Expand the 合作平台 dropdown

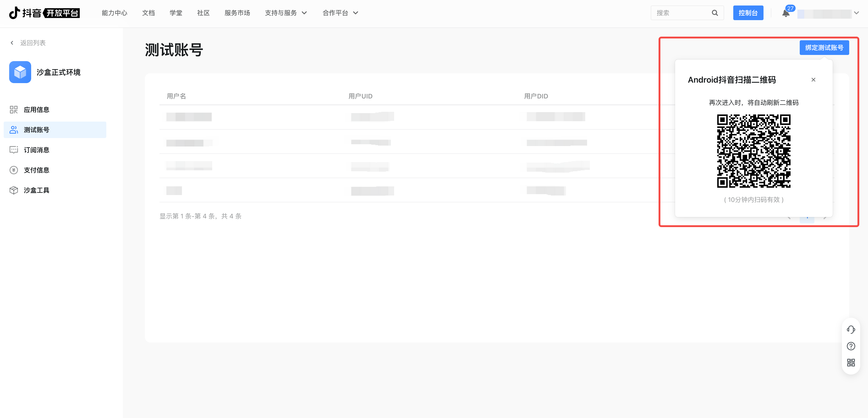(340, 13)
